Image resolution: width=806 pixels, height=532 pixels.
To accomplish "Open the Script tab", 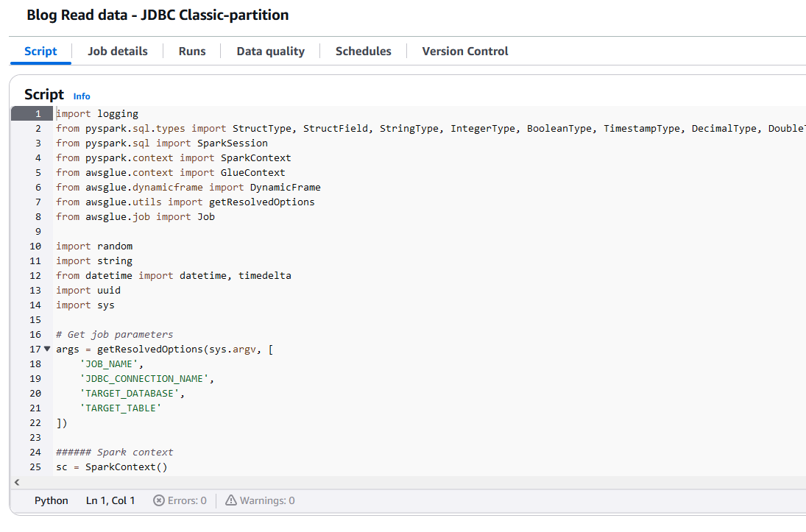I will (x=40, y=52).
